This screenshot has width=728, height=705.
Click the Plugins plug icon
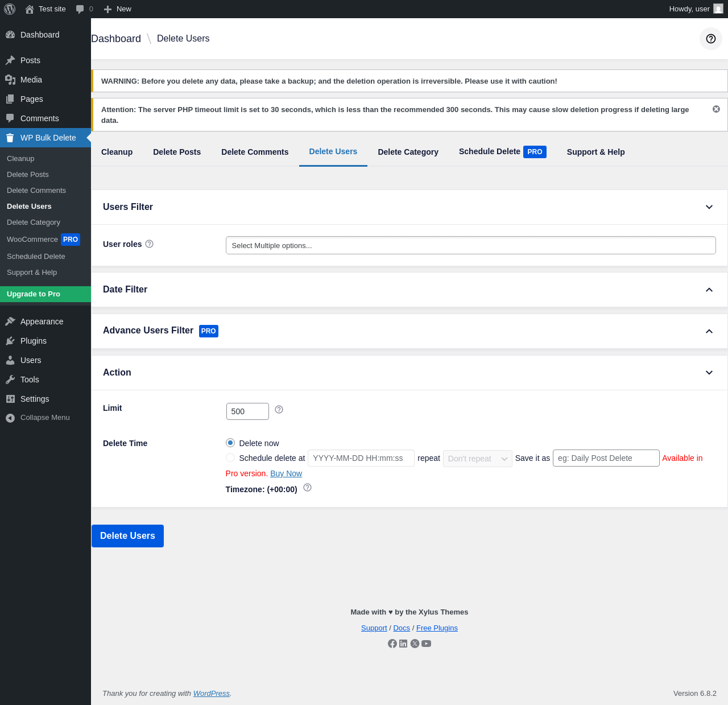(10, 341)
